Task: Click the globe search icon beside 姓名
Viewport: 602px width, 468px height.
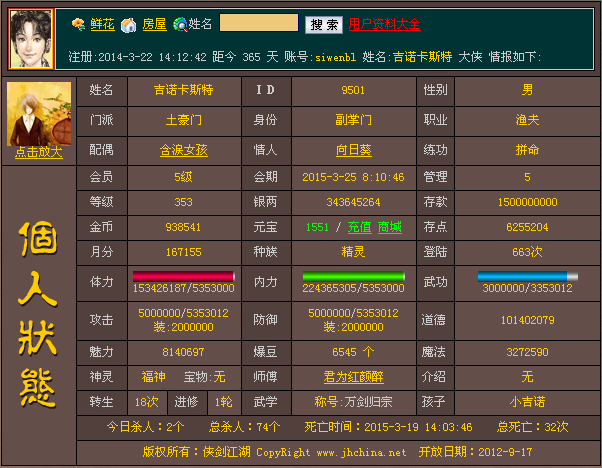Action: pos(180,25)
